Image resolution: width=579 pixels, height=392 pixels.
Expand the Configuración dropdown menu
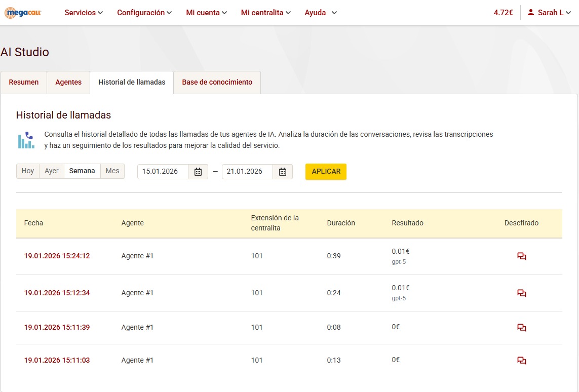(x=144, y=13)
